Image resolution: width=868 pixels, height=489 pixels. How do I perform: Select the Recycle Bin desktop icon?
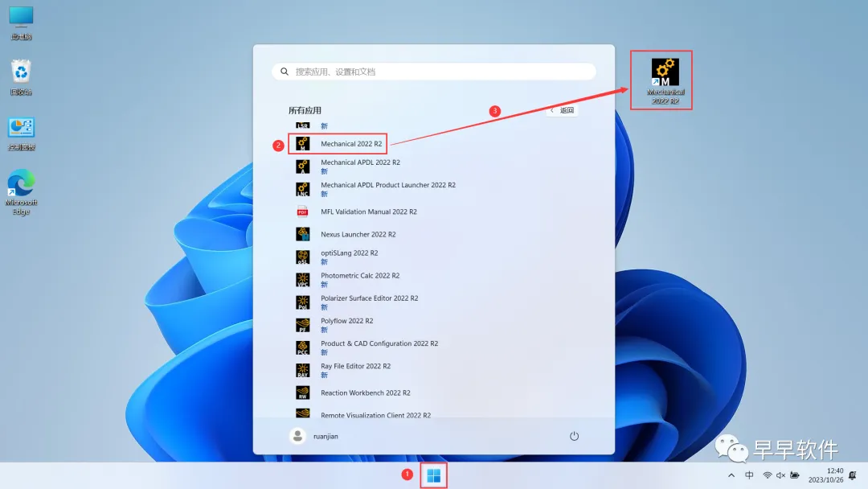coord(21,77)
